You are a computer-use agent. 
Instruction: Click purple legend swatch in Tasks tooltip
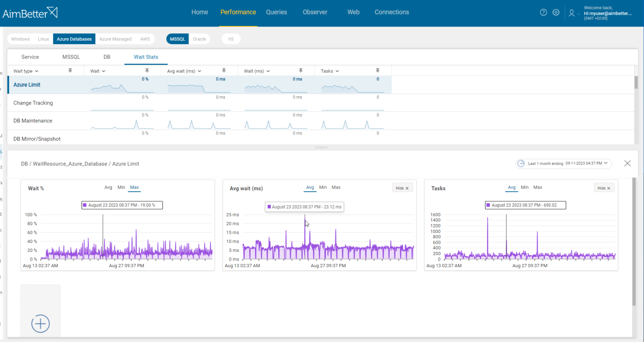(x=488, y=205)
